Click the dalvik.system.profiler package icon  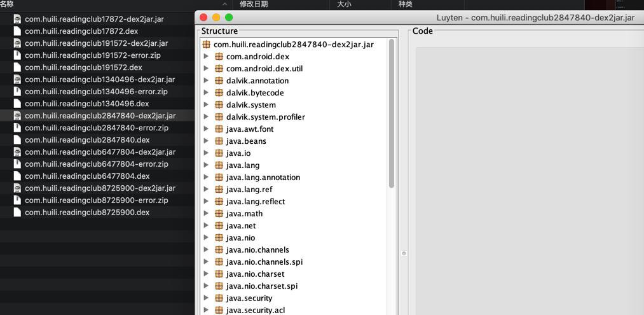(x=219, y=117)
